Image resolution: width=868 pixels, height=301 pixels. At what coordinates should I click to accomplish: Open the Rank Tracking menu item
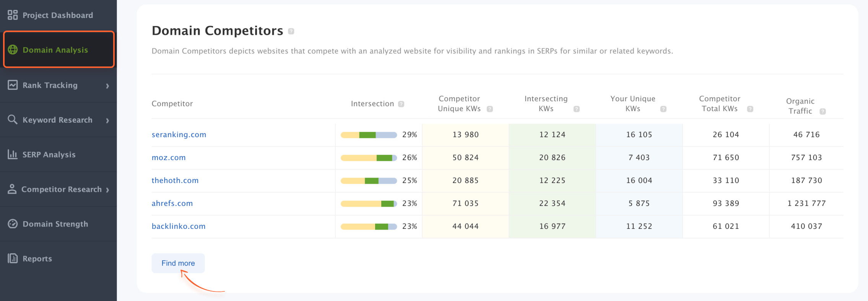[58, 85]
